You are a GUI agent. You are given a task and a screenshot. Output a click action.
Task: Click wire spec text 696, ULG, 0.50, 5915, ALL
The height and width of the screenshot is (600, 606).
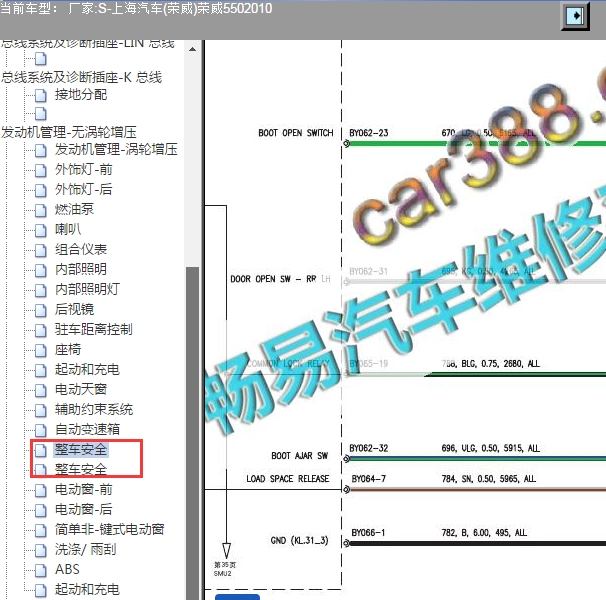click(491, 448)
